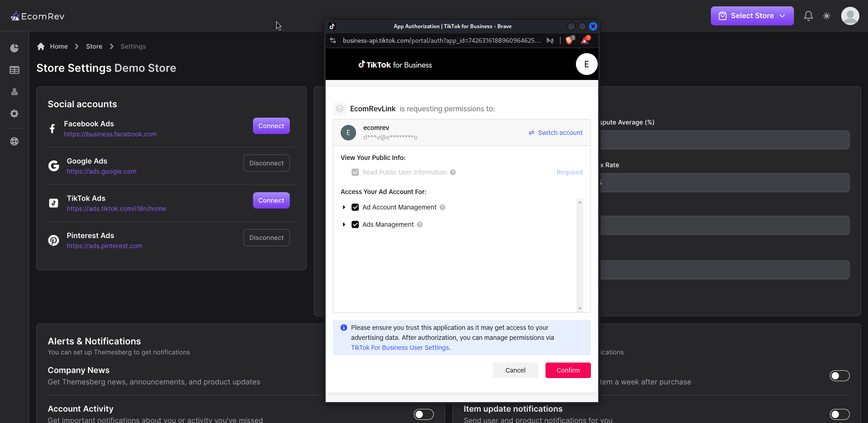This screenshot has height=423, width=868.
Task: Open the E profile avatar in TikTok header
Action: (x=586, y=64)
